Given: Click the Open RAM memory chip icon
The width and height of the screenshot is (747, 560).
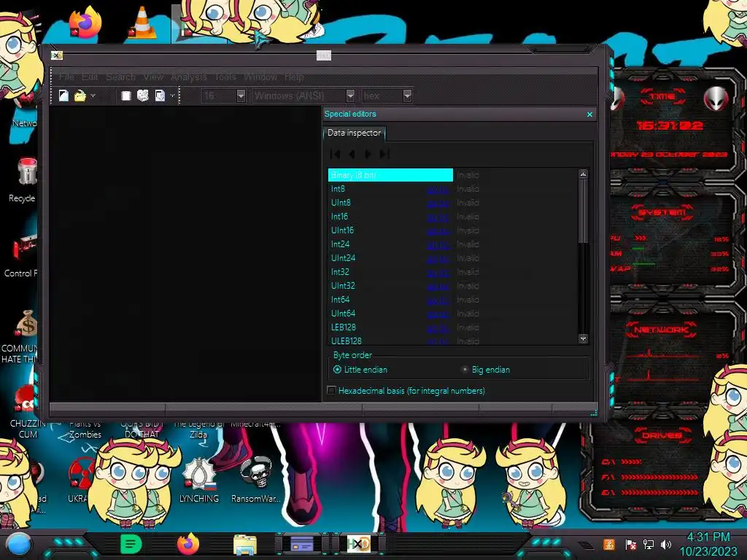Looking at the screenshot, I should point(125,96).
